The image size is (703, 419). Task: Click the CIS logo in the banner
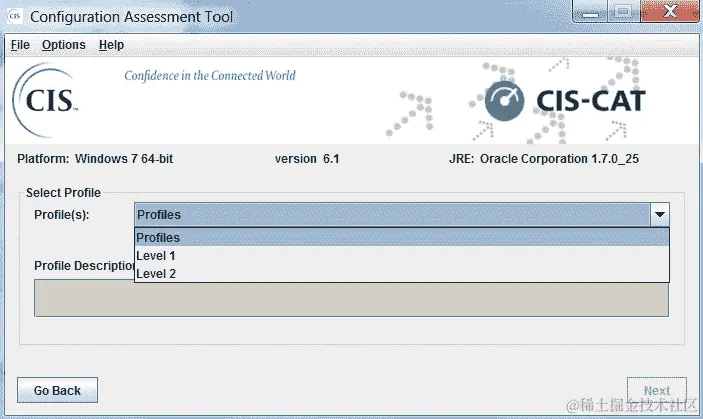point(45,100)
